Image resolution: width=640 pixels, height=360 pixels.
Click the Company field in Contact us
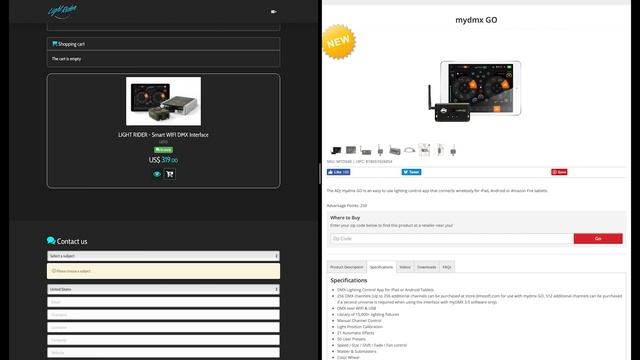[163, 340]
